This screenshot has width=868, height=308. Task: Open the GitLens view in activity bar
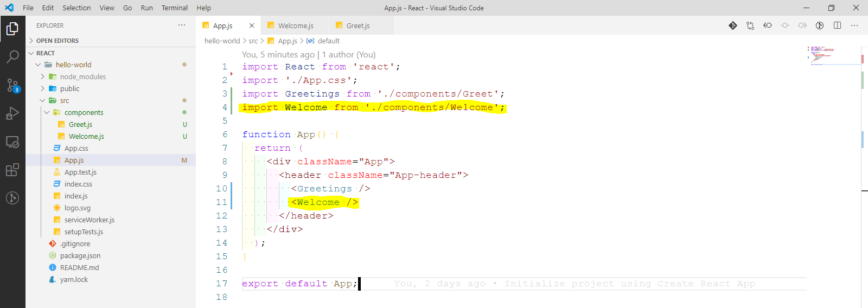12,198
